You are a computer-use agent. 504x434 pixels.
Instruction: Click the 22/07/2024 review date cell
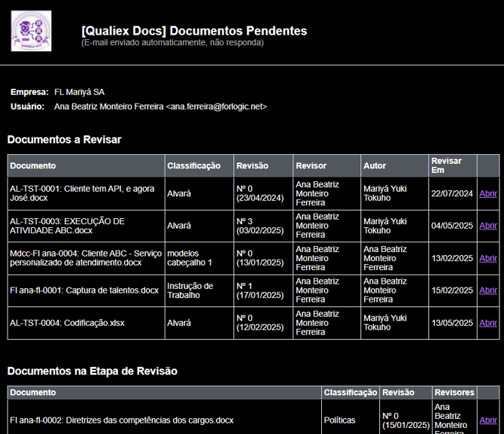point(451,193)
